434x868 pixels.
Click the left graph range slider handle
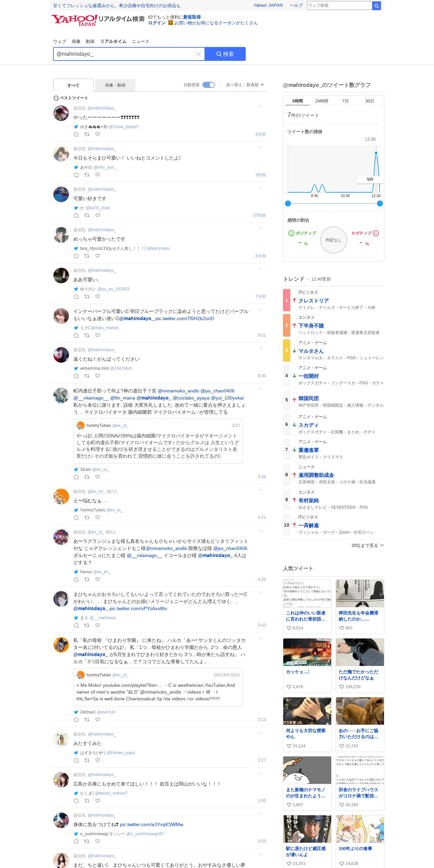pyautogui.click(x=288, y=203)
